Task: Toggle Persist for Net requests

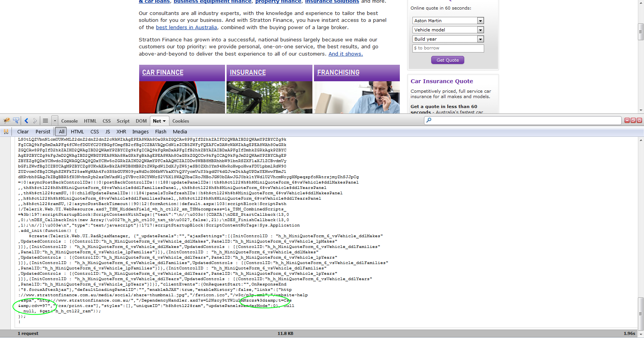Action: 43,131
